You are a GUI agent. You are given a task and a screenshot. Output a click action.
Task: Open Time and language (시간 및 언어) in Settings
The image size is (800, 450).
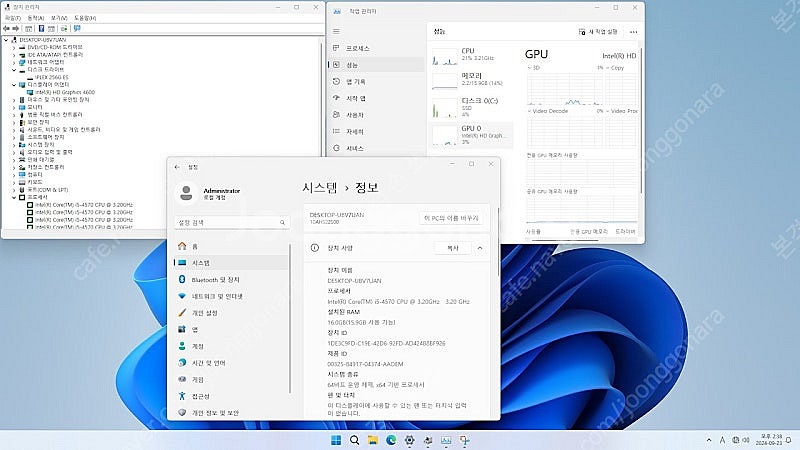(232, 363)
